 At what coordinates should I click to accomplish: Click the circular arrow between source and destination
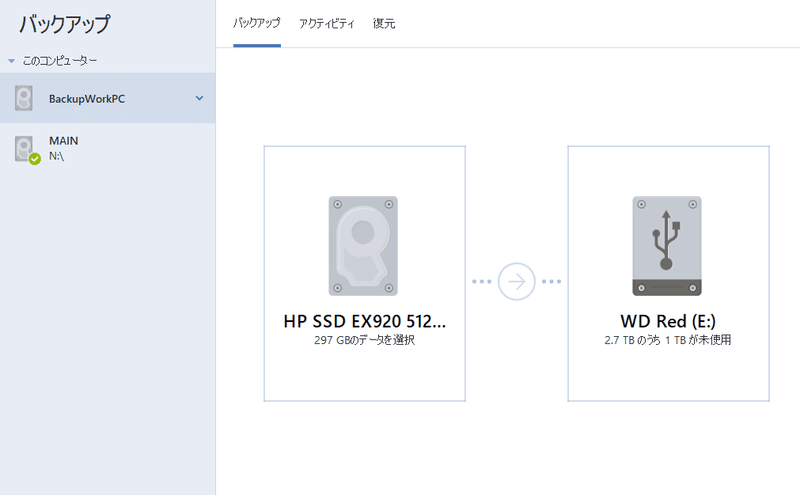(x=516, y=281)
